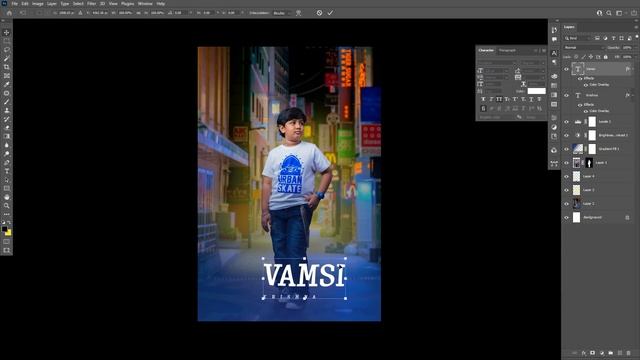
Task: Click the lock all icon in Layers panel
Action: point(606,57)
